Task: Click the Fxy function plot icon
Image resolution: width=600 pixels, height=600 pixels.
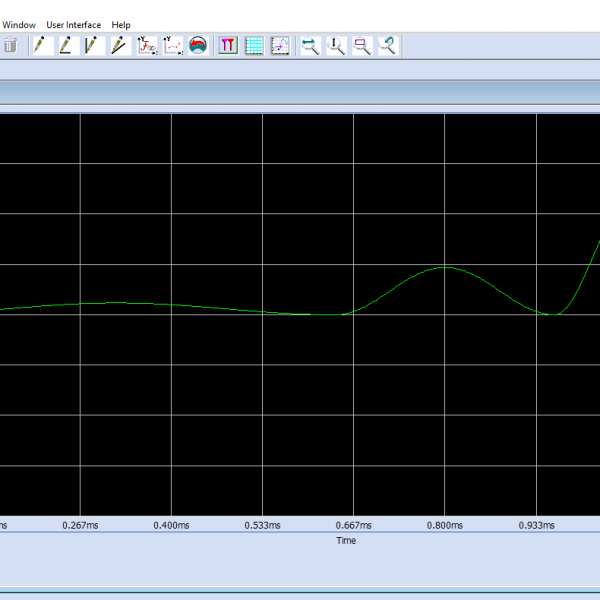Action: coord(147,45)
